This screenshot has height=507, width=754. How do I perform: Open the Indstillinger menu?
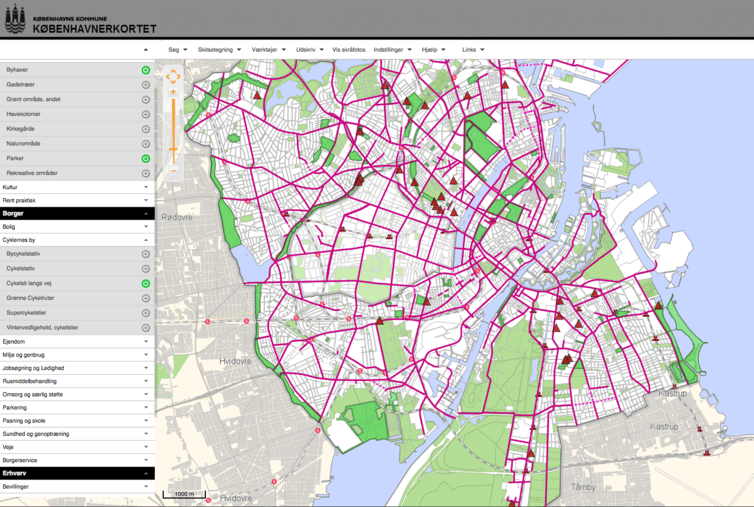[392, 50]
